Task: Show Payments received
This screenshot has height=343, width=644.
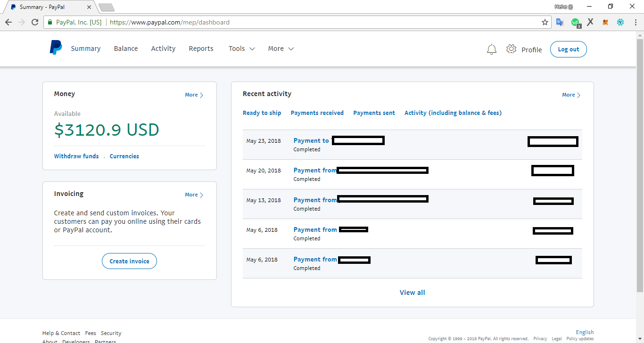Action: [317, 113]
